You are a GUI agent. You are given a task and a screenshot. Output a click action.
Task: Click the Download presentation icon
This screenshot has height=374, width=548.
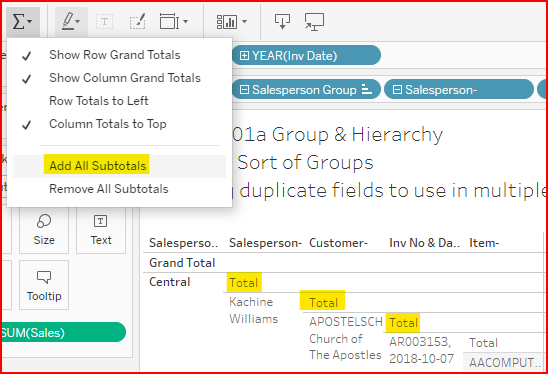click(282, 21)
